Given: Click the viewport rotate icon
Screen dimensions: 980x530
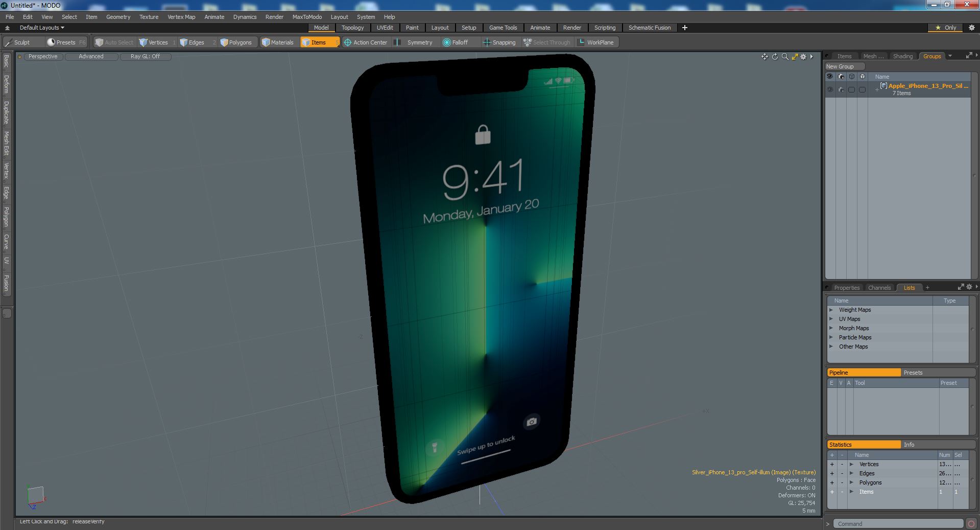Looking at the screenshot, I should (x=775, y=57).
